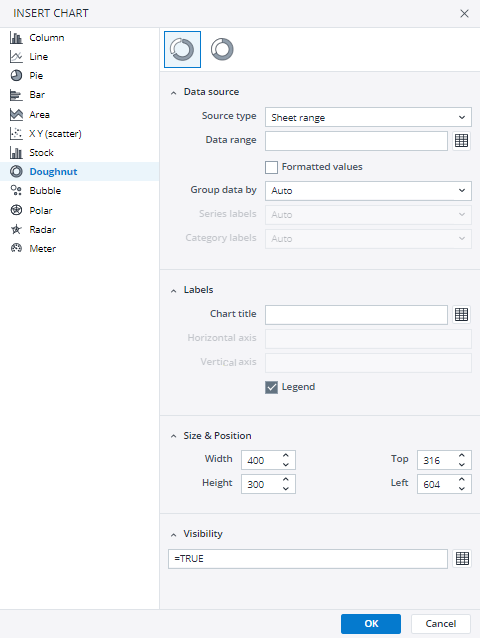Open cell picker beside Visibility field
Screen dimensions: 480x638
pos(462,559)
